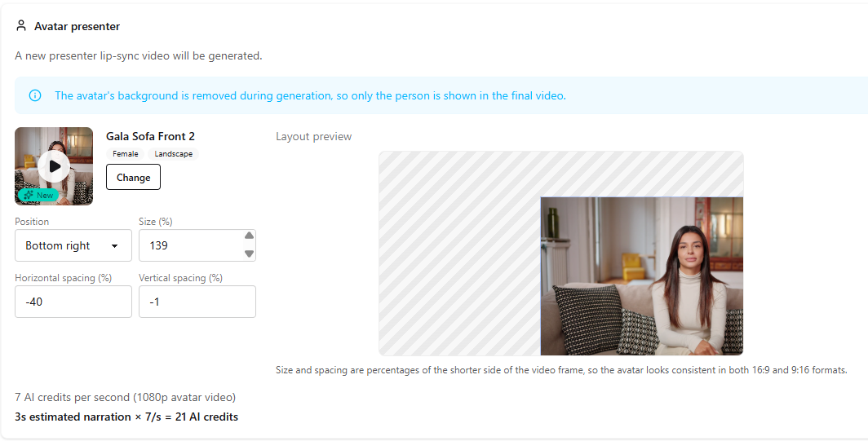Viewport: 868px width, 441px height.
Task: Click the Vertical spacing field with -1
Action: [x=197, y=302]
